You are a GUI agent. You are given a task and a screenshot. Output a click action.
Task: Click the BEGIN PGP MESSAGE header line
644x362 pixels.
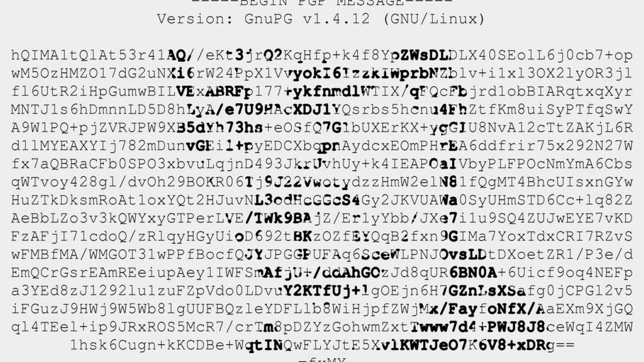pyautogui.click(x=321, y=3)
